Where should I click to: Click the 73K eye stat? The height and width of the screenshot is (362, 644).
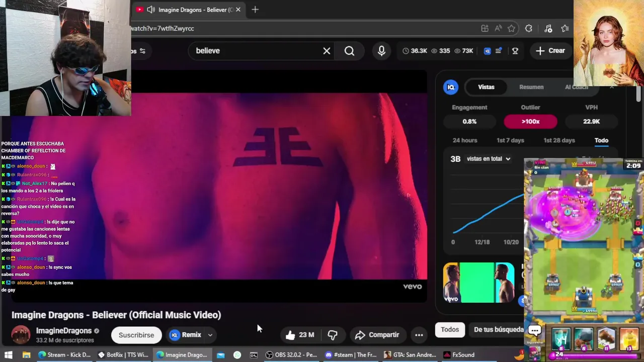[463, 51]
